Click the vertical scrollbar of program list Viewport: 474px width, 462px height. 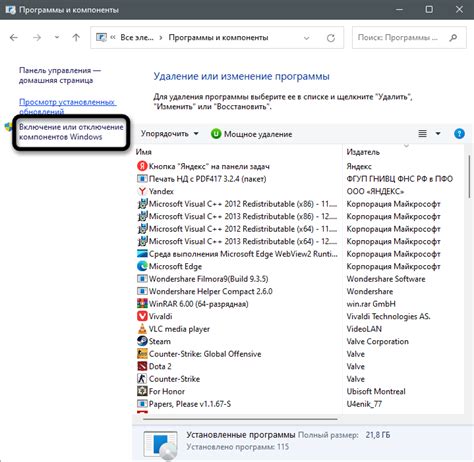469,177
